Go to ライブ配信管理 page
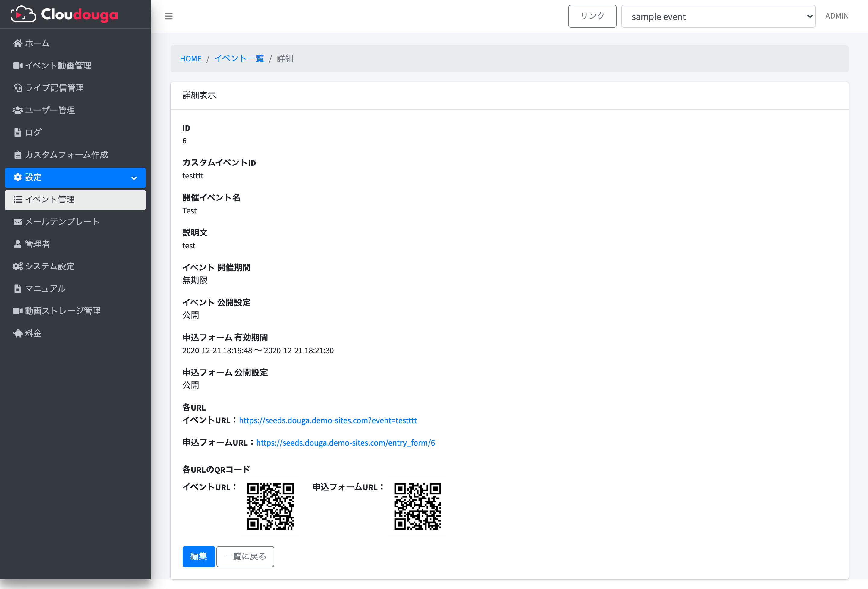 pos(75,88)
